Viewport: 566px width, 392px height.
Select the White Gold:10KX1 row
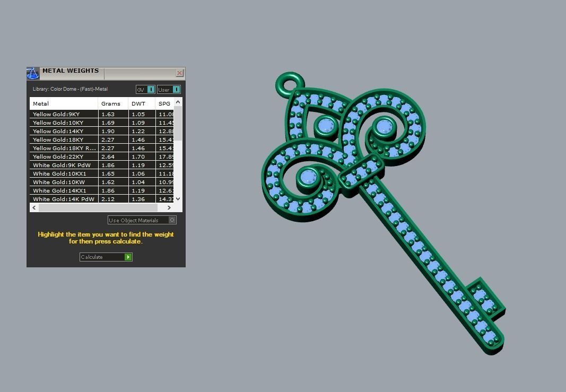pos(101,173)
